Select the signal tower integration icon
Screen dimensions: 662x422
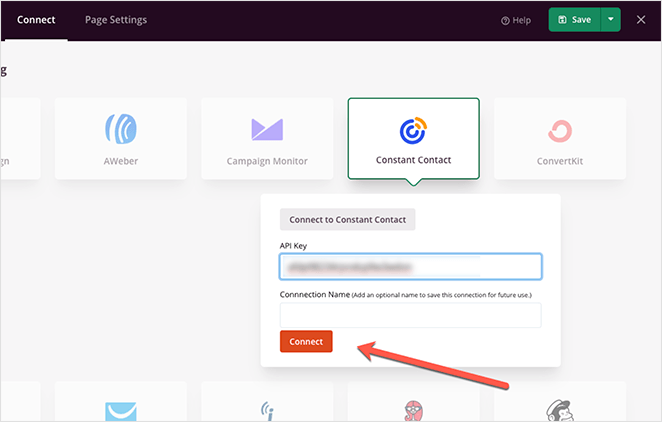(x=267, y=411)
